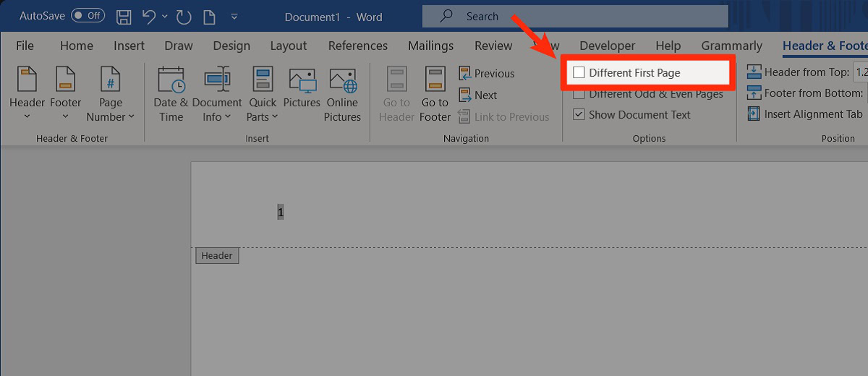Click Link to Previous button
This screenshot has width=868, height=376.
(x=504, y=117)
